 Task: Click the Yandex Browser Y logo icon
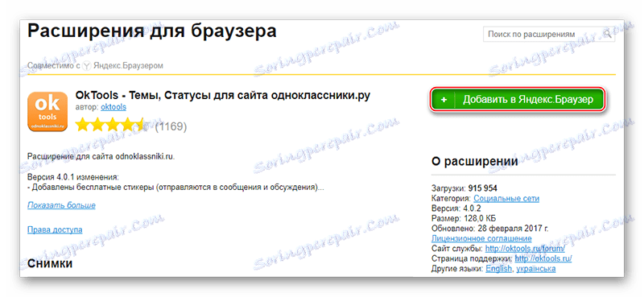86,66
